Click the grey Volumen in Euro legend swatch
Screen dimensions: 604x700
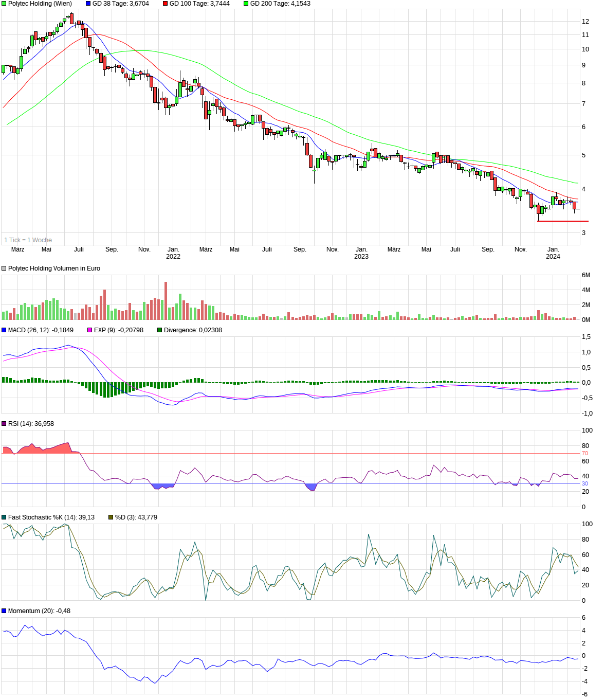click(4, 268)
